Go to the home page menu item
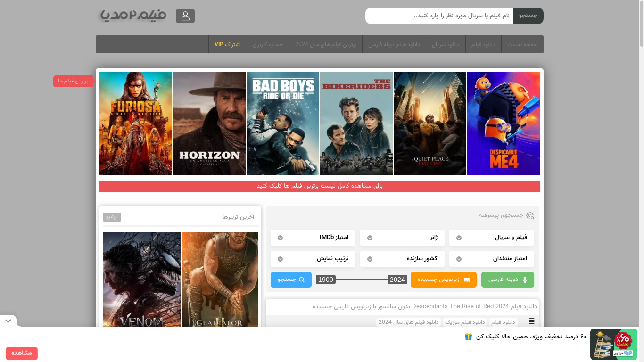Screen dimensions: 644x362 (x=522, y=44)
